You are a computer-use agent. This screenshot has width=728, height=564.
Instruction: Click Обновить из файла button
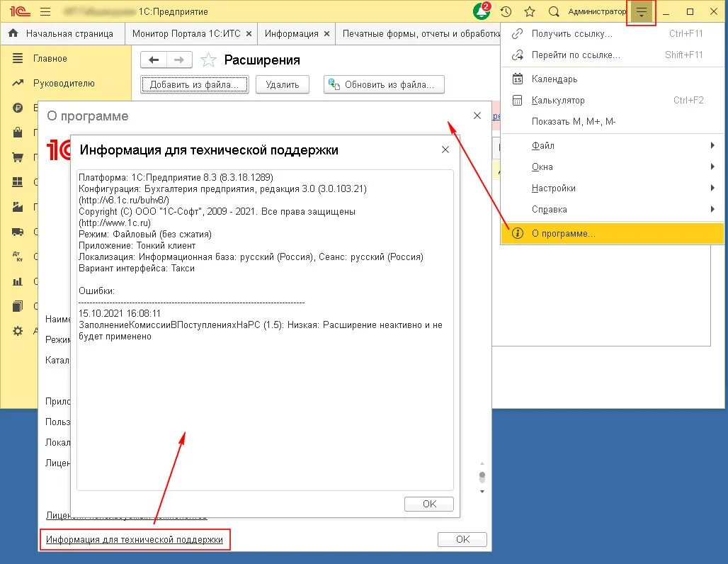point(384,84)
